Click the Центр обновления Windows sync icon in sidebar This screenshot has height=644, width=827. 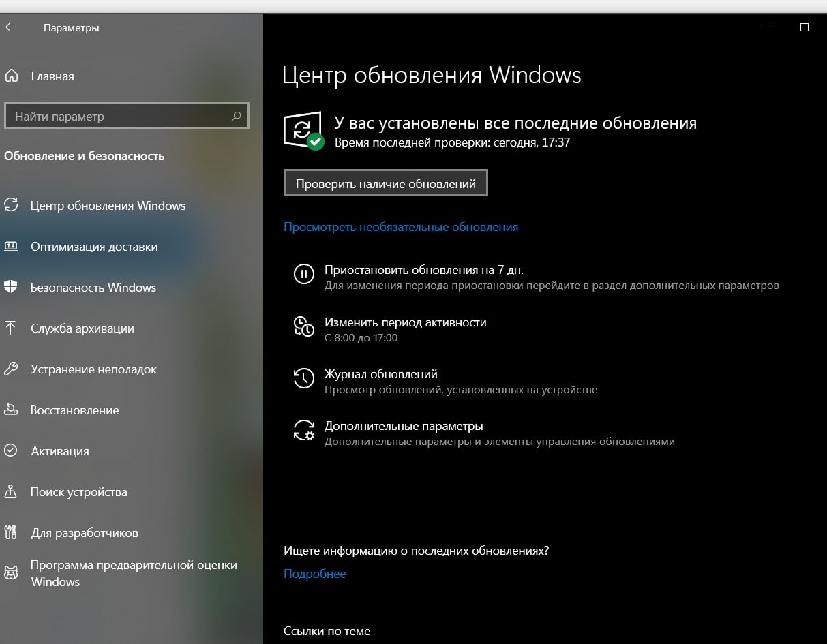point(10,205)
